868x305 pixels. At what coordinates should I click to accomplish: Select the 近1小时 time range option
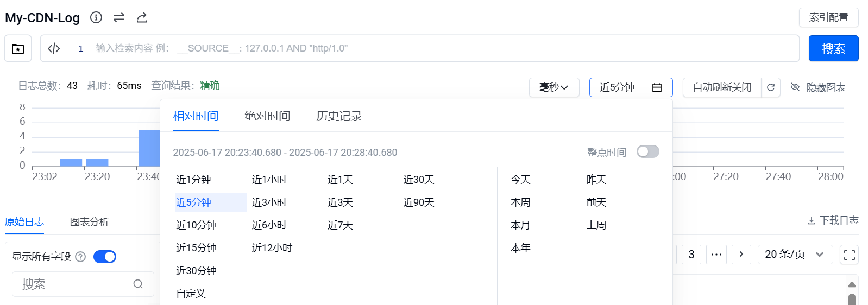pyautogui.click(x=269, y=180)
